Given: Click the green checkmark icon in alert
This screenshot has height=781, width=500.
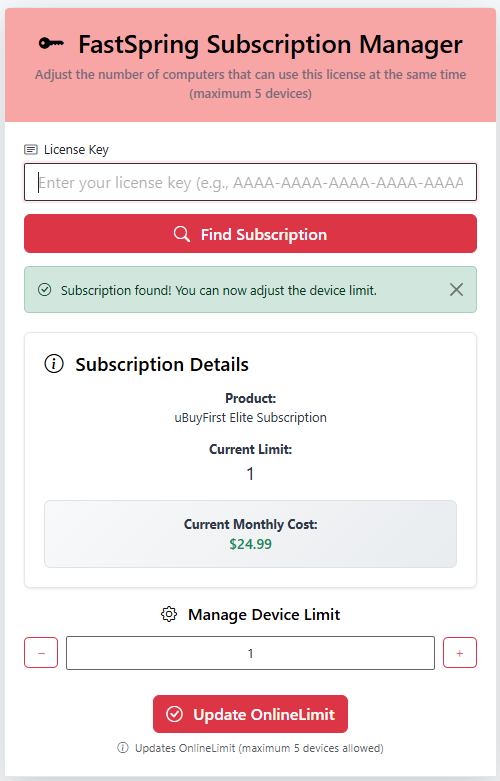Looking at the screenshot, I should coord(45,289).
